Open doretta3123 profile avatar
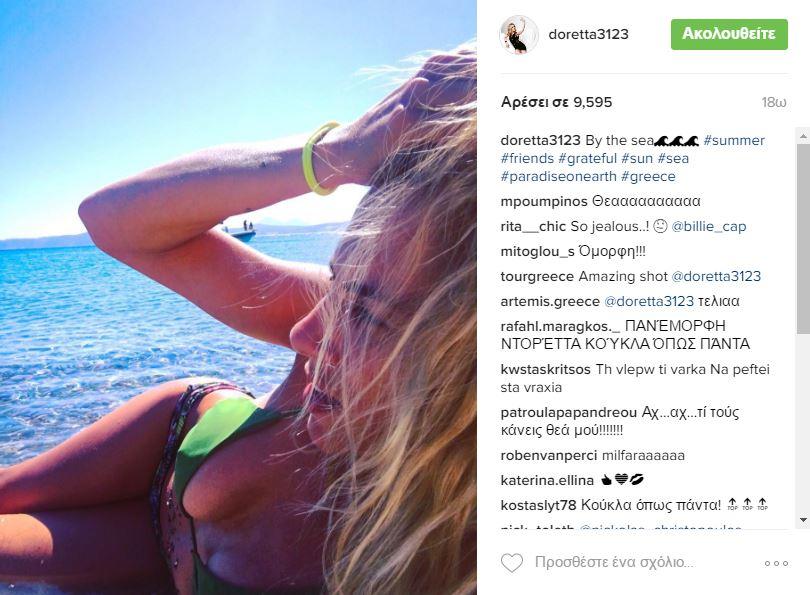This screenshot has height=595, width=810. point(519,35)
